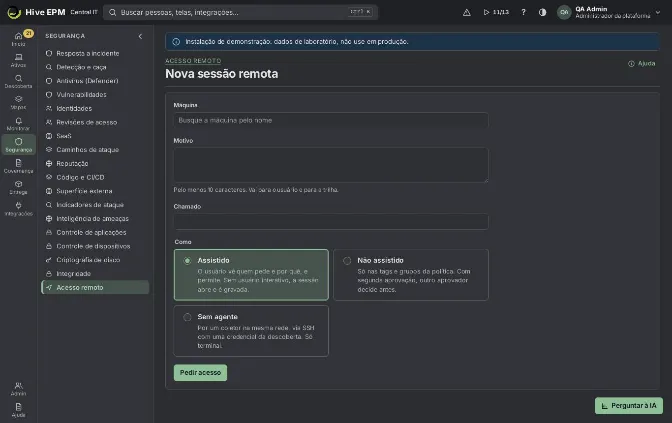Open the alerts warning triangle icon
Screen dimensions: 672x423
[467, 12]
